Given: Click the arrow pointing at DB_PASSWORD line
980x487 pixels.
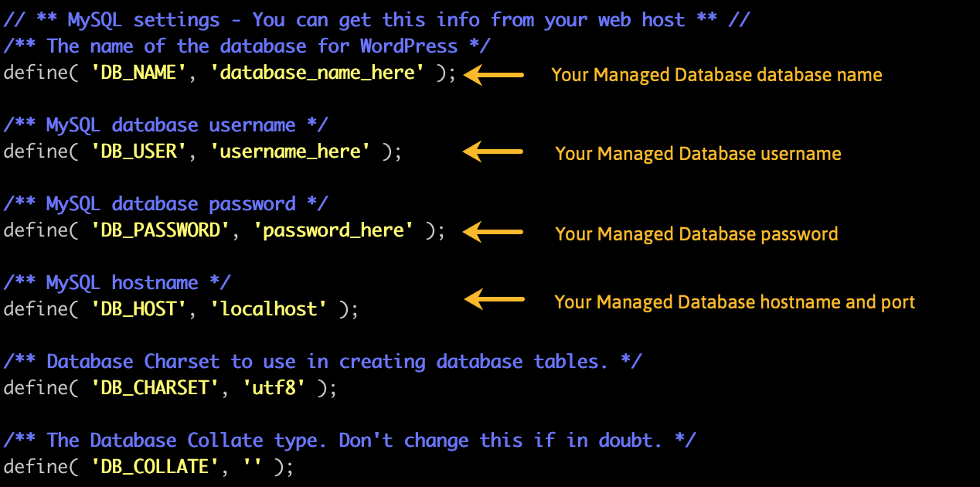Looking at the screenshot, I should 493,231.
